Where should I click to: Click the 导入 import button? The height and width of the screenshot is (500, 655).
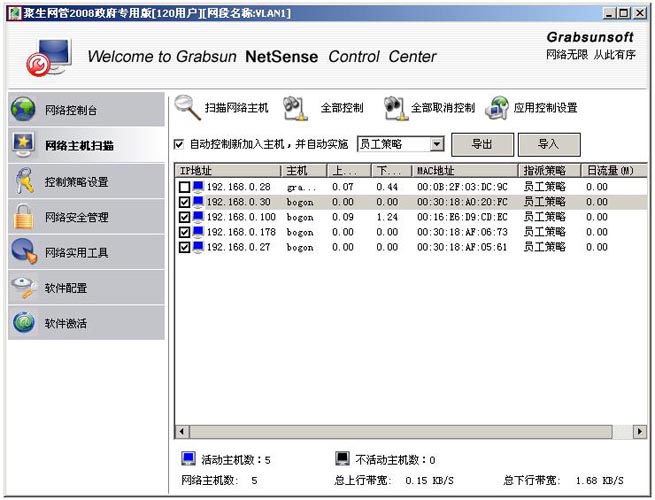click(549, 145)
